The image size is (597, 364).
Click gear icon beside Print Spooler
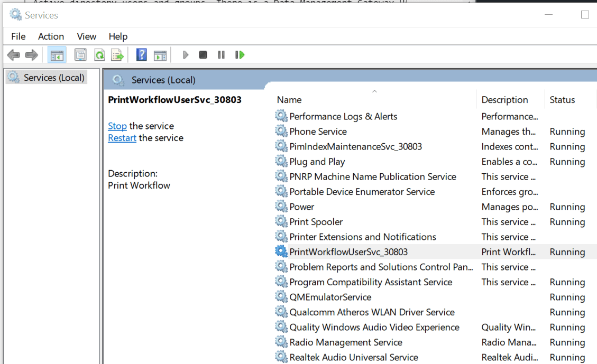pyautogui.click(x=281, y=221)
